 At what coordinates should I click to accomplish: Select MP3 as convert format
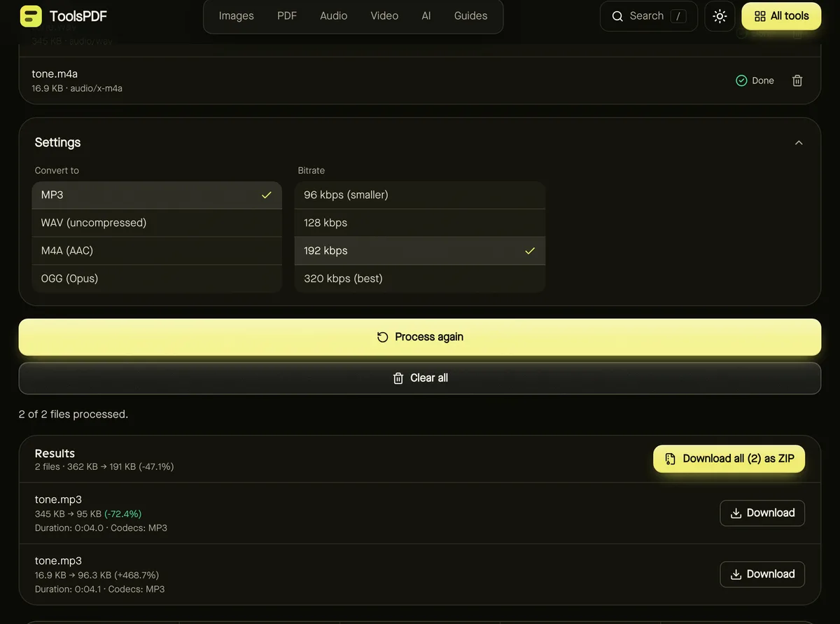pyautogui.click(x=157, y=195)
